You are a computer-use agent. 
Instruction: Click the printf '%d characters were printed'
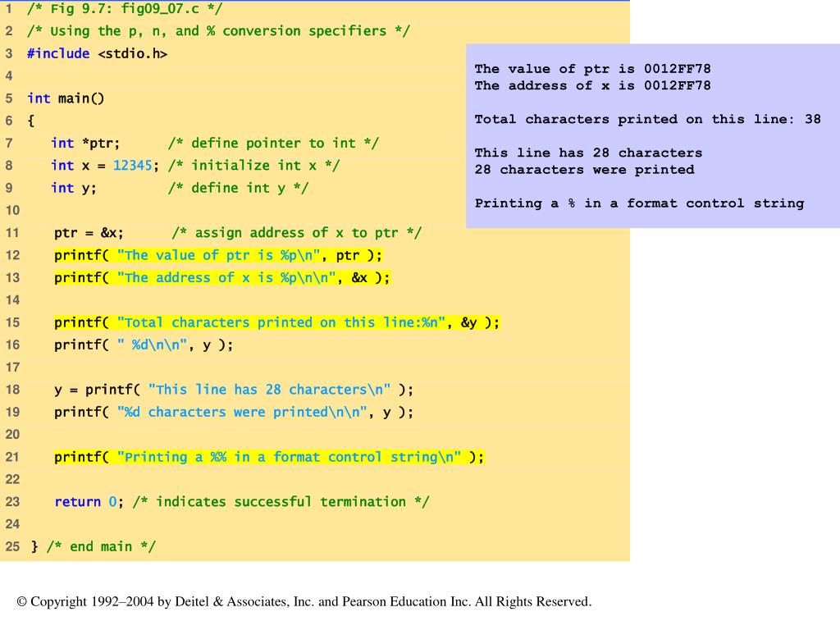[234, 412]
